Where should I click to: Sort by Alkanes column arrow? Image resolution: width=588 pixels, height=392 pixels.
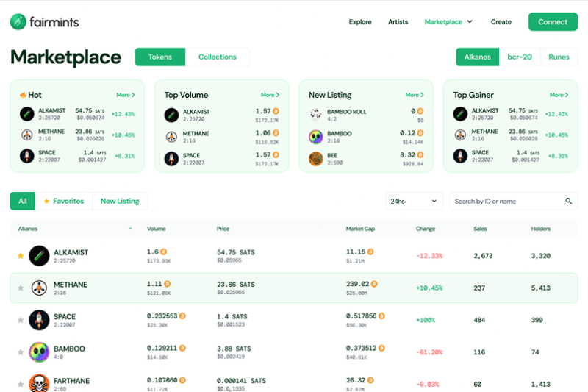131,229
